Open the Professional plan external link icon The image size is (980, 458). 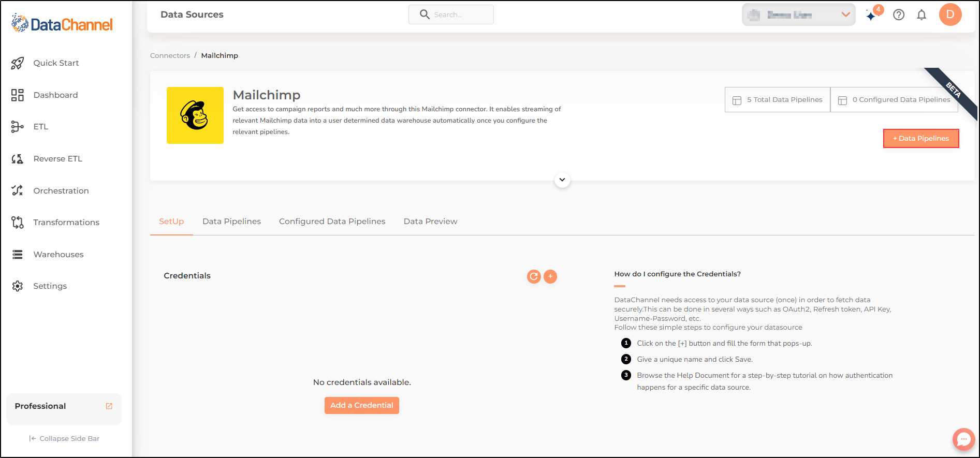point(109,406)
